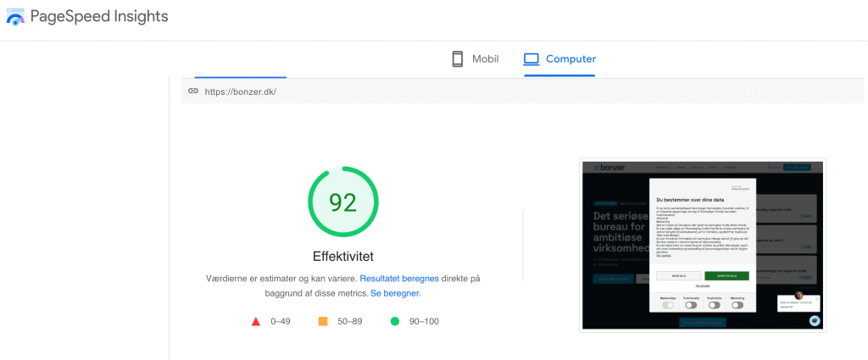Screen dimensions: 868x360
Task: Toggle the Statistiske cookie switch
Action: [x=714, y=305]
